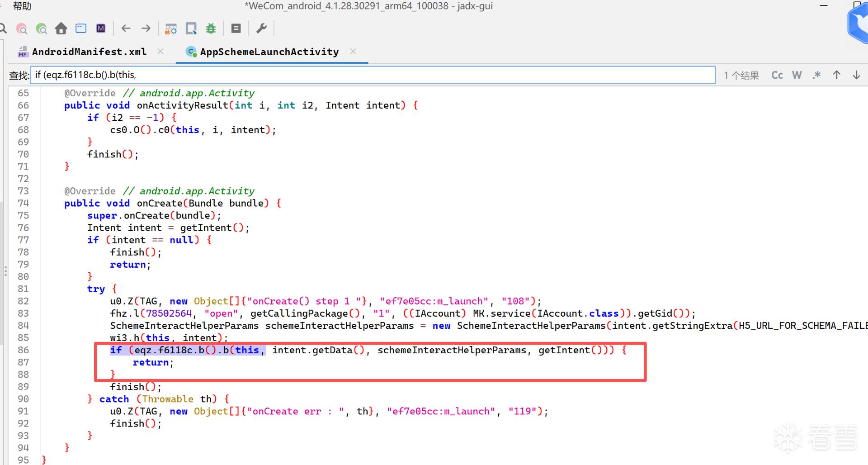Click 'intent.getData()' on line 86
The image size is (868, 465).
(x=318, y=350)
